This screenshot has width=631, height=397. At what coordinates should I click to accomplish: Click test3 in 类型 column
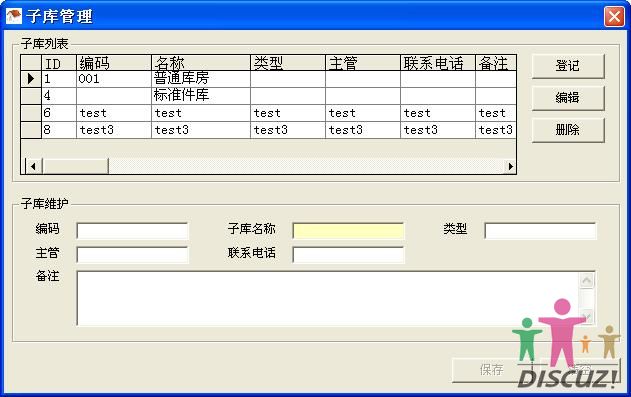tap(288, 130)
